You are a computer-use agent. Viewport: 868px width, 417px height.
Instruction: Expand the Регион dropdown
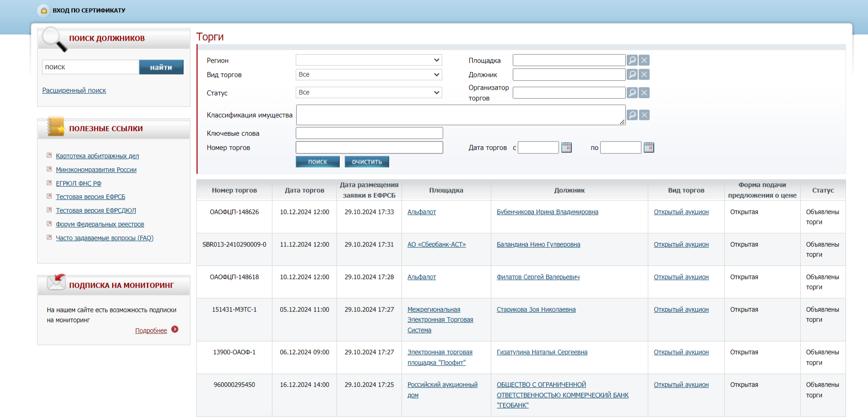(x=369, y=60)
